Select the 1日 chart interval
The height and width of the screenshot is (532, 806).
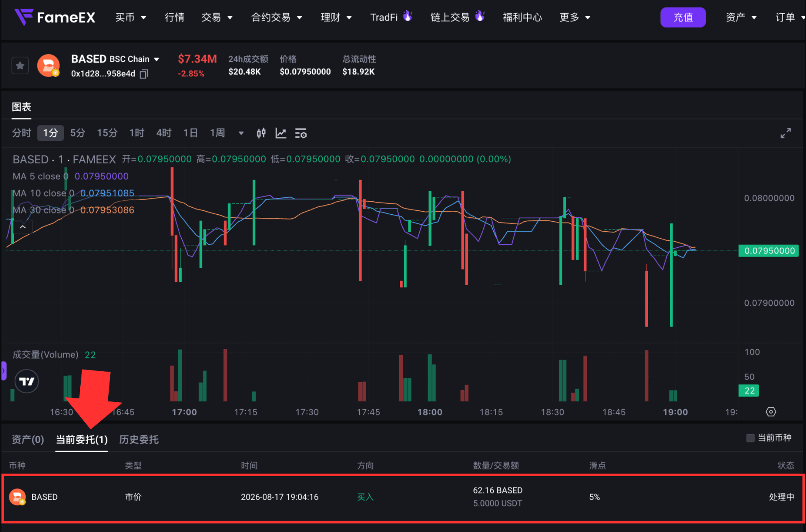[x=190, y=133]
